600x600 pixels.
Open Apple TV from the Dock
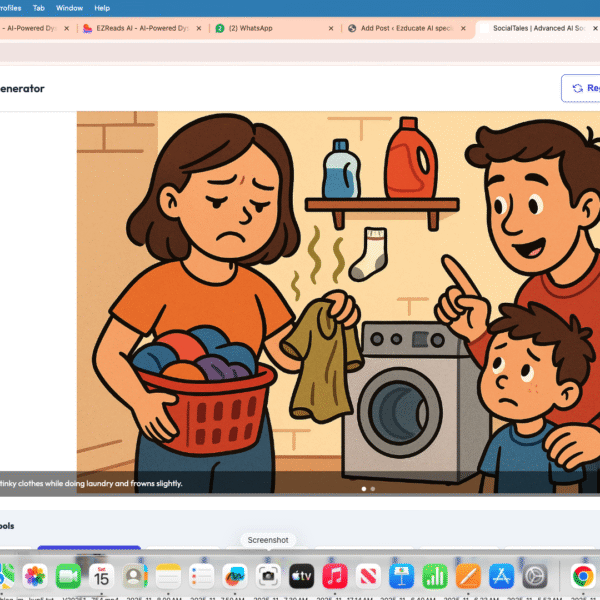point(302,576)
